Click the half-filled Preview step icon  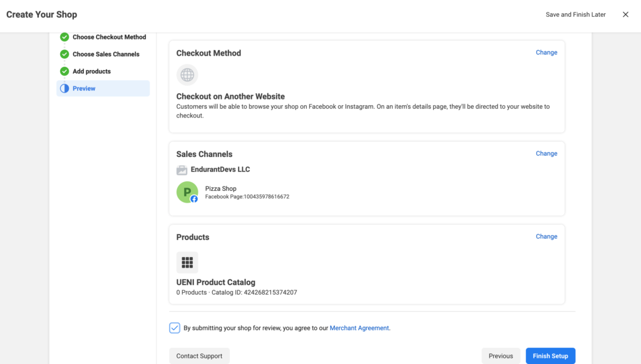[x=64, y=88]
